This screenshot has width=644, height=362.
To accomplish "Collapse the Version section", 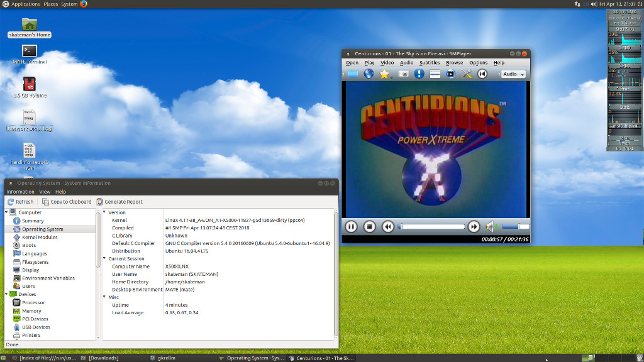I will [x=104, y=212].
